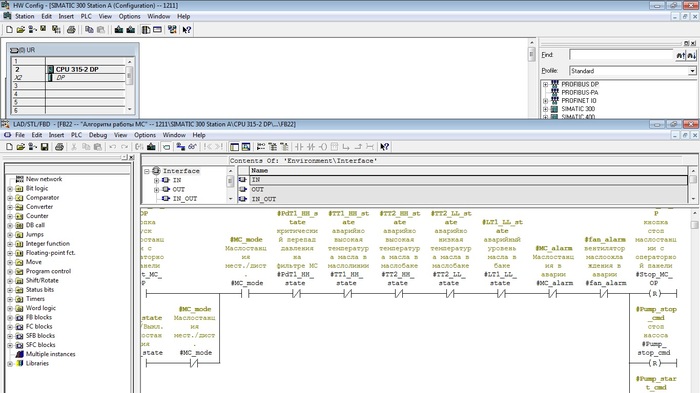Select Program control folder in tree
The height and width of the screenshot is (393, 700).
48,272
